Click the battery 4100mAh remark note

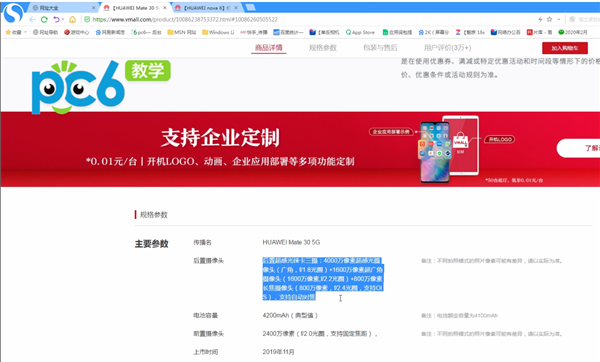459,316
